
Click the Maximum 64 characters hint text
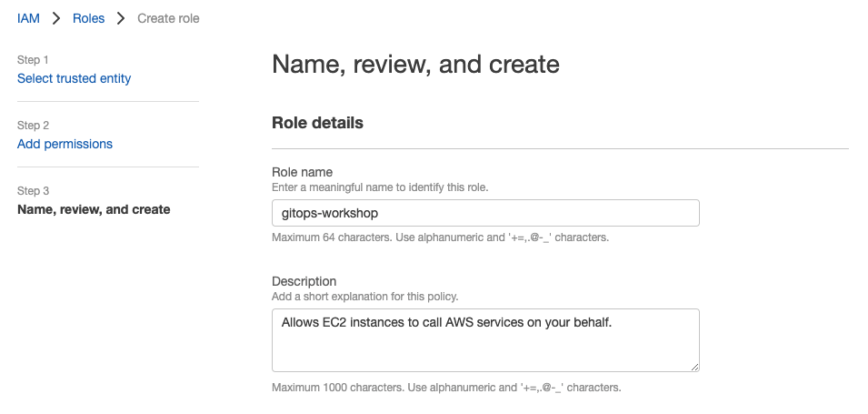pyautogui.click(x=440, y=237)
